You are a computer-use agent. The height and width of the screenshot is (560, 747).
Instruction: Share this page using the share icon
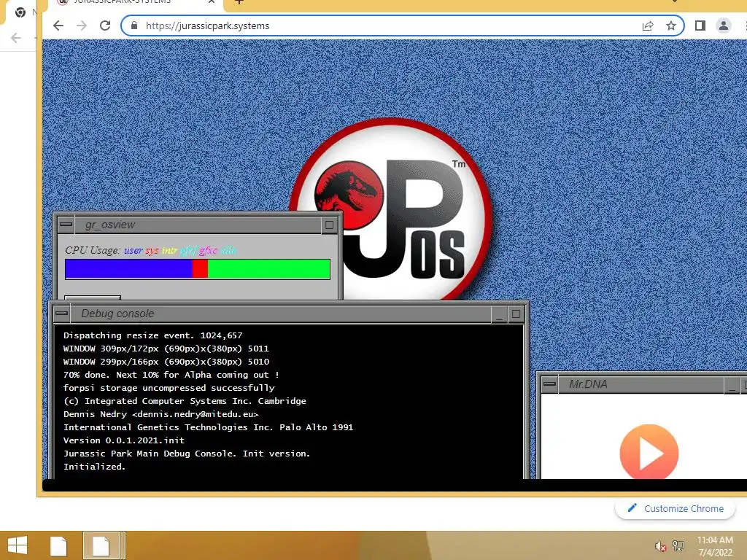point(648,26)
